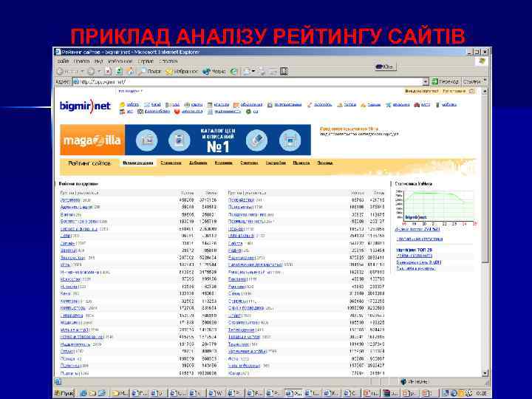Click last round icon in magazilla banner
532x399 pixels.
tap(290, 140)
